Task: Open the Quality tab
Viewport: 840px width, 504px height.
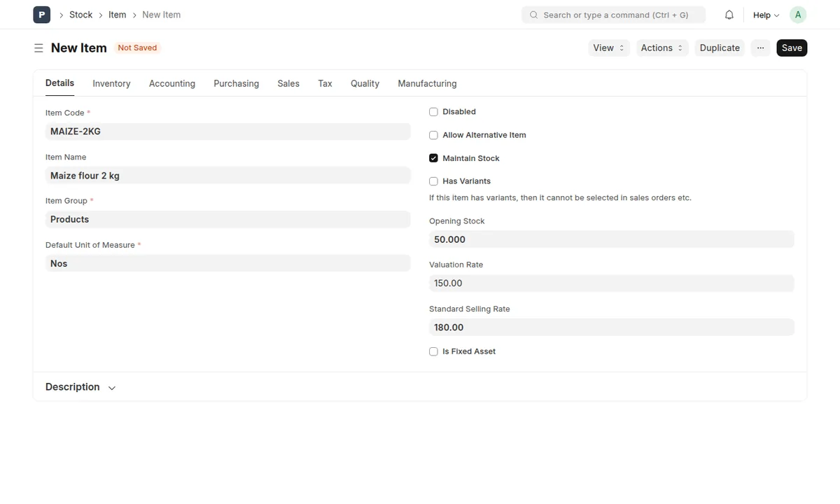Action: click(365, 83)
